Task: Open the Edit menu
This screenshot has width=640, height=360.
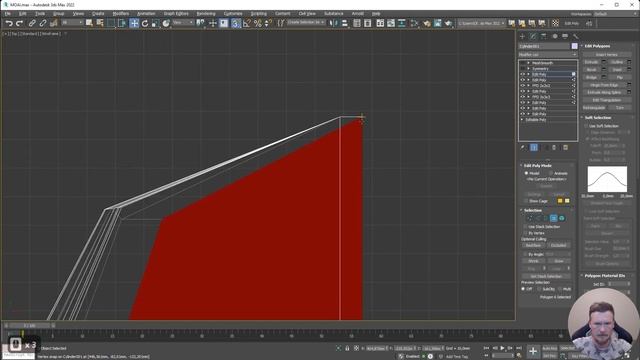Action: [x=22, y=13]
